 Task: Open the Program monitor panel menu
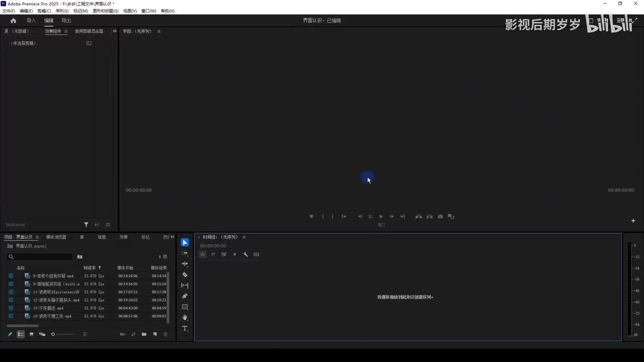click(x=159, y=31)
